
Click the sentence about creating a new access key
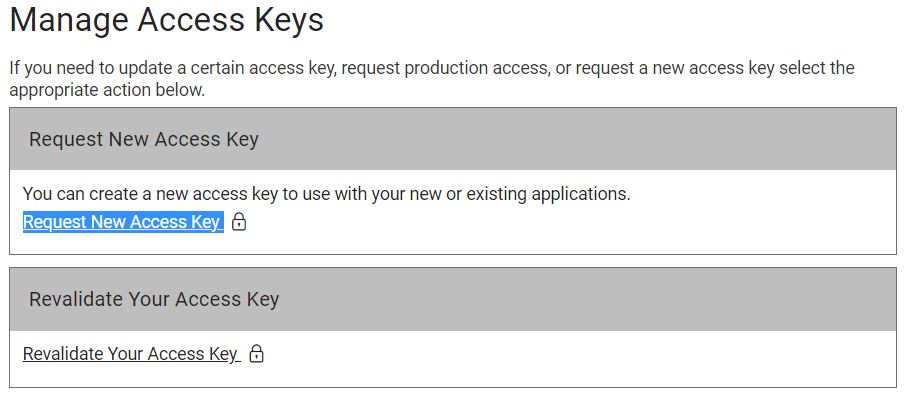(327, 194)
